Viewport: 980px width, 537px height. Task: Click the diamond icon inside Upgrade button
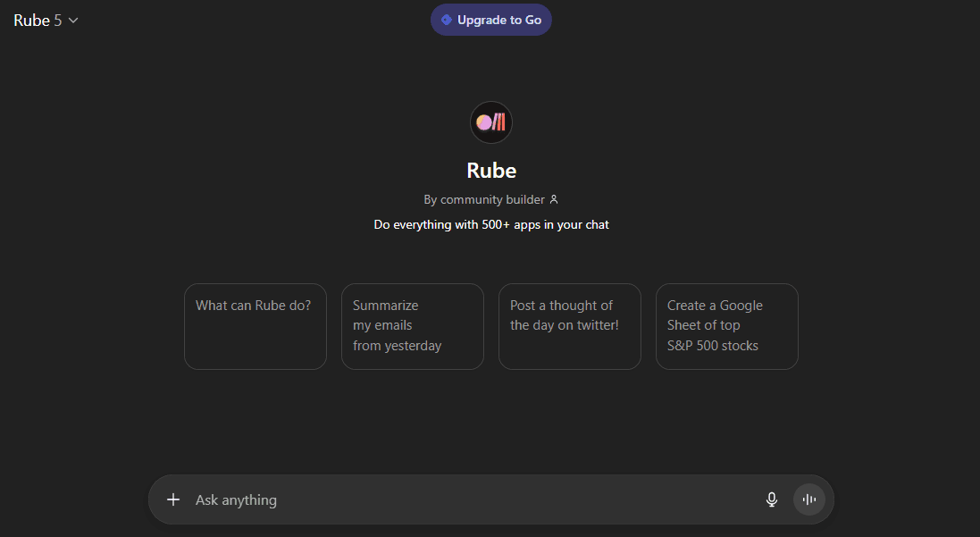[446, 19]
